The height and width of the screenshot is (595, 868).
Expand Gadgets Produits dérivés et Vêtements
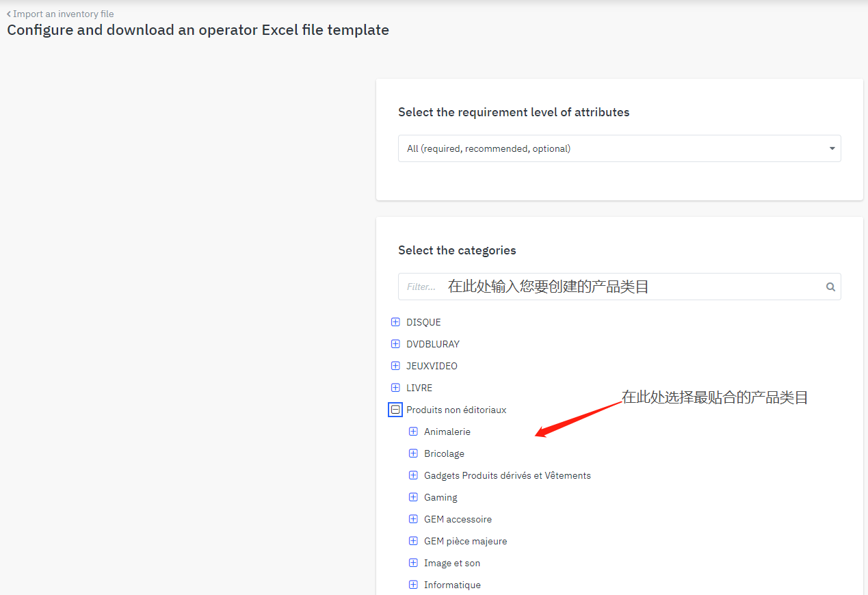point(413,475)
